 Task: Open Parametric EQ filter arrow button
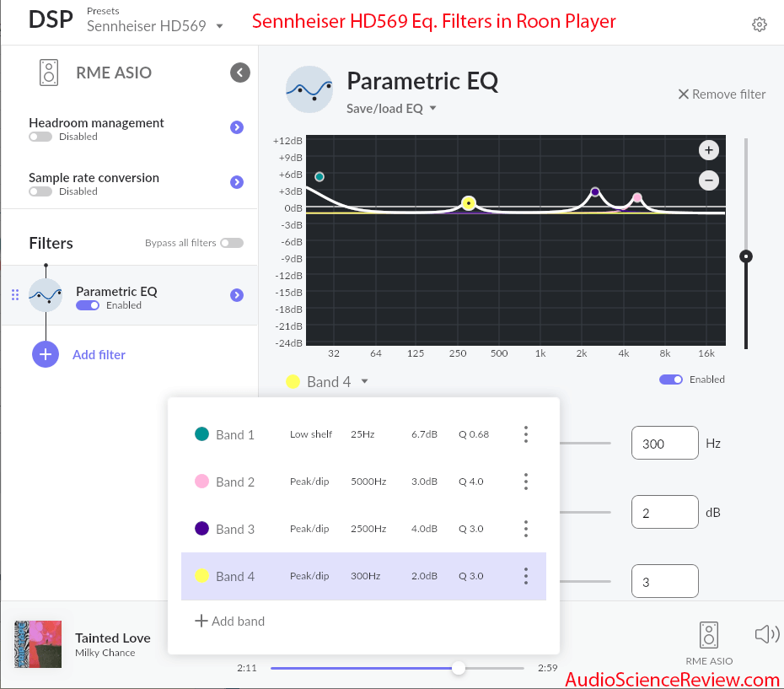click(237, 295)
